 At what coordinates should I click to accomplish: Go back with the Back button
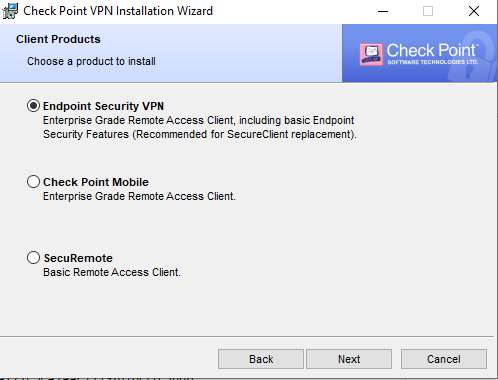tap(261, 359)
